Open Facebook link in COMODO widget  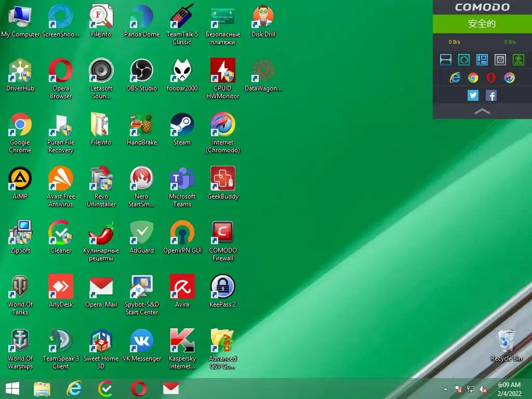tap(491, 96)
